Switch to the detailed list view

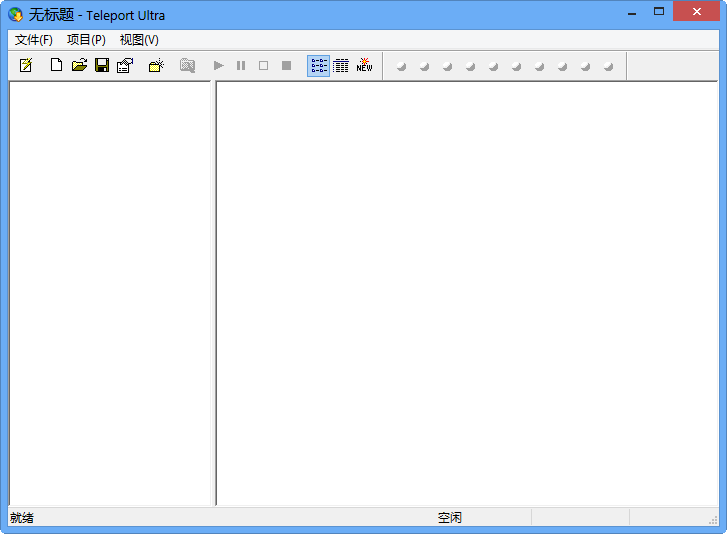(341, 66)
